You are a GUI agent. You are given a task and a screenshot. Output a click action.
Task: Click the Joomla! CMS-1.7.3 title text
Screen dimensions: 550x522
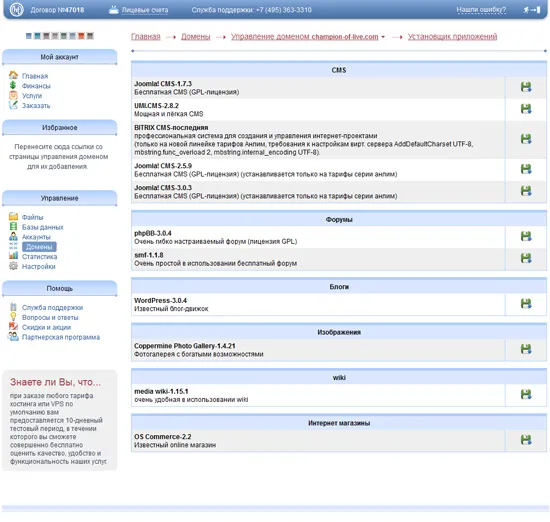point(163,84)
